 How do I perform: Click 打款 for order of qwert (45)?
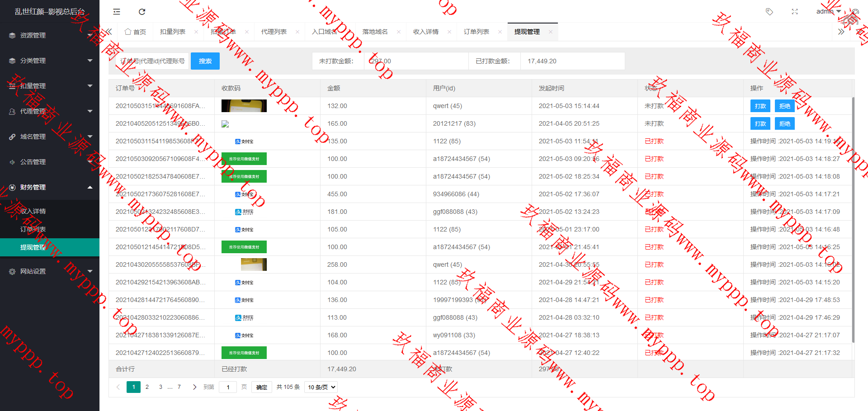pyautogui.click(x=760, y=106)
